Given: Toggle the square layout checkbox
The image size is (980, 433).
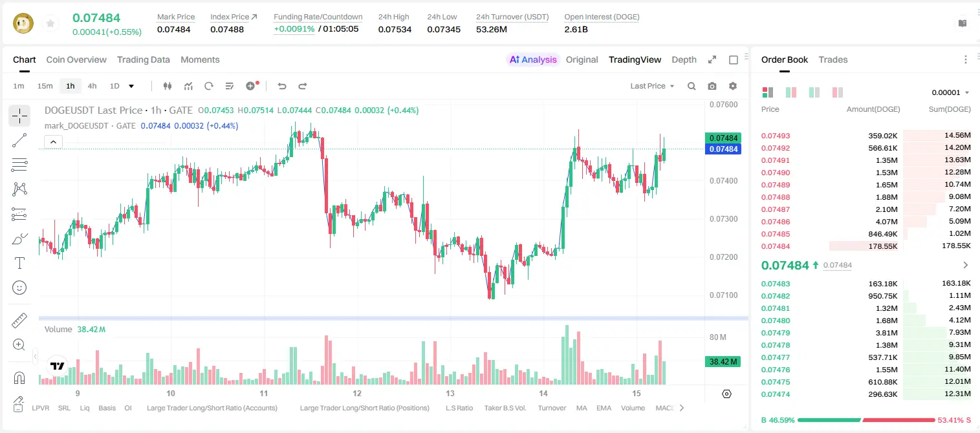Looking at the screenshot, I should point(734,59).
